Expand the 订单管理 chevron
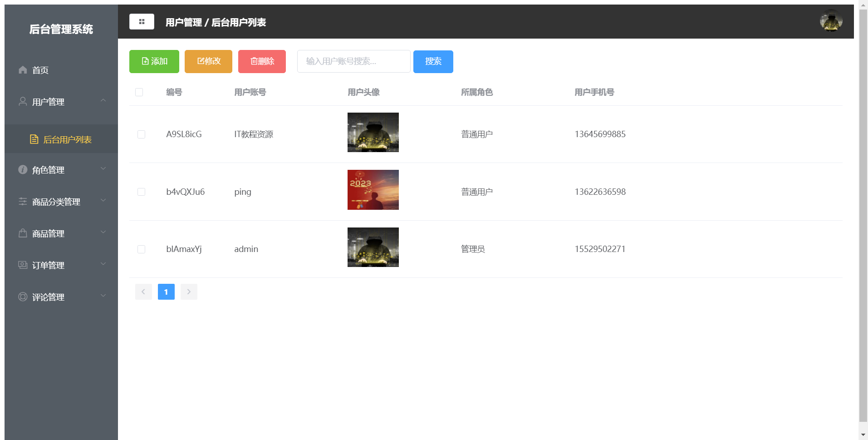This screenshot has height=440, width=868. click(103, 264)
